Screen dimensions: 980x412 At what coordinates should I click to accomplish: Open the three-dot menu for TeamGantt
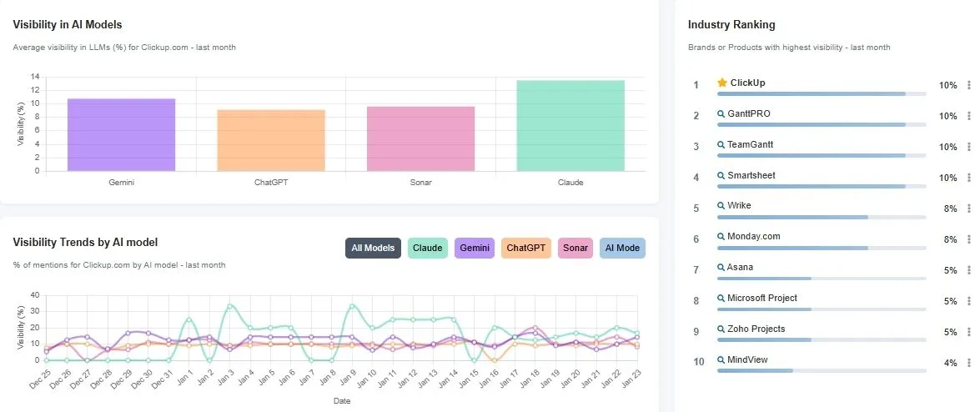click(x=969, y=147)
